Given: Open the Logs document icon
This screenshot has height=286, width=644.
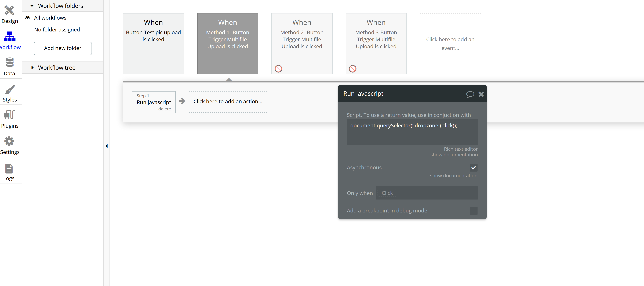Looking at the screenshot, I should pos(9,168).
